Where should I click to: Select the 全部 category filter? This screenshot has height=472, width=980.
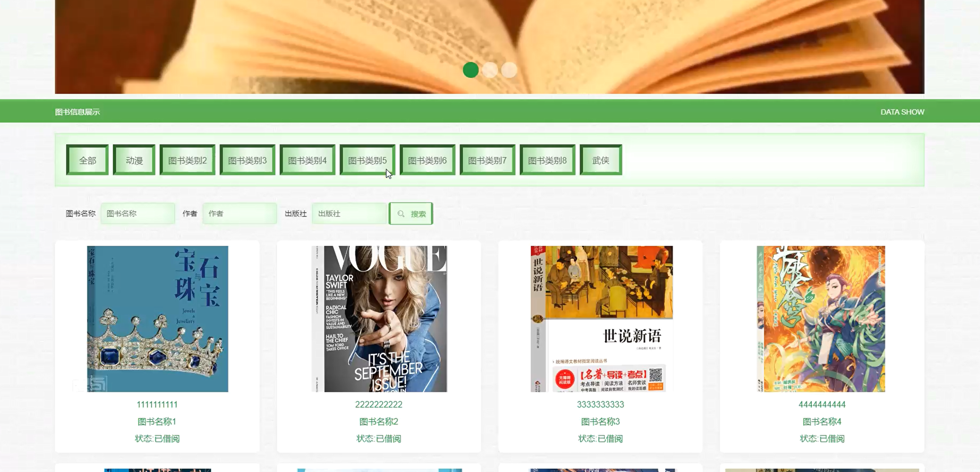[87, 160]
